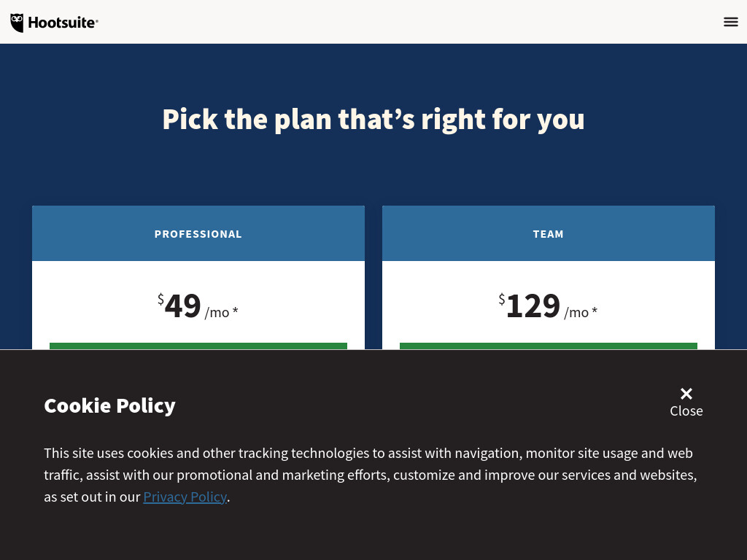The image size is (747, 560).
Task: Open the Privacy Policy link
Action: pos(185,497)
